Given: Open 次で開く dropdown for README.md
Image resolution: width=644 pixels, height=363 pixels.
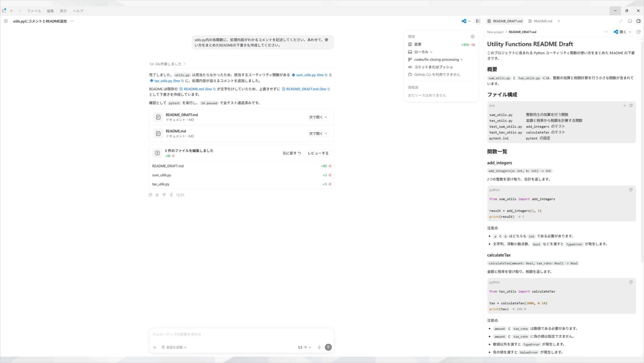Looking at the screenshot, I should click(x=318, y=134).
